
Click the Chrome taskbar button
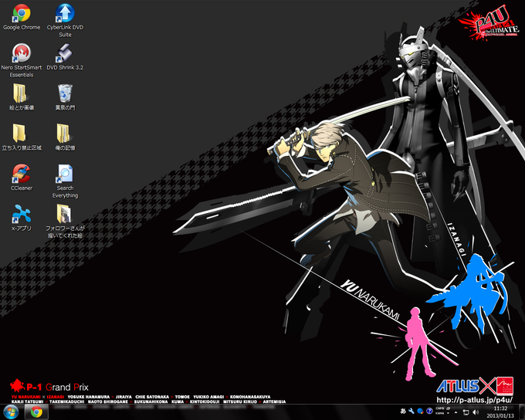tap(36, 412)
